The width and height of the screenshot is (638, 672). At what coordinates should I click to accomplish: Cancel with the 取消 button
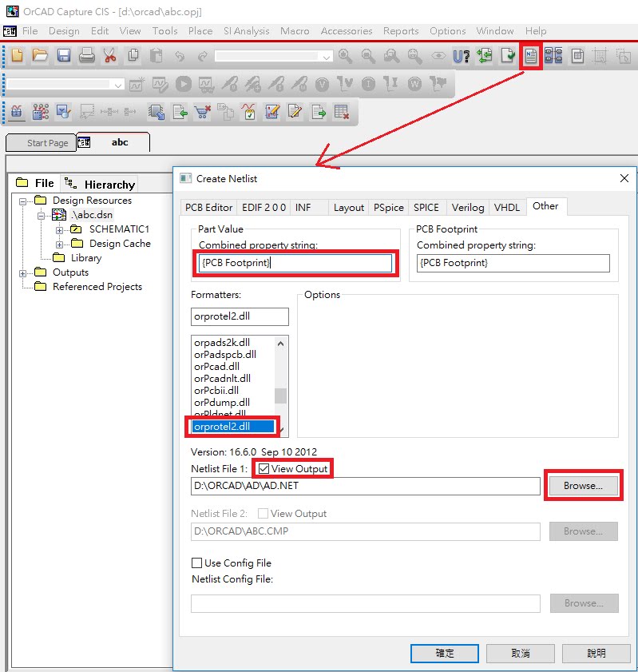[x=521, y=653]
